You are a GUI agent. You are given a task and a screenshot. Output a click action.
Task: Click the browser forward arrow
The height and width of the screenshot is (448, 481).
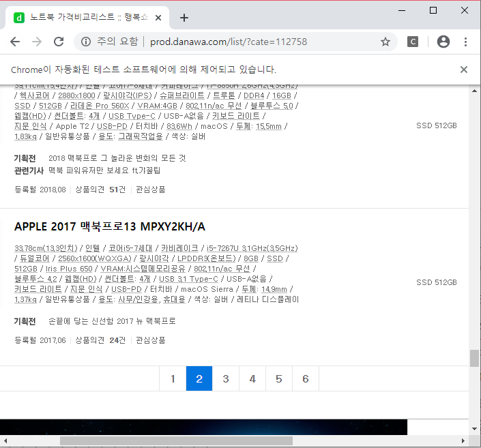(37, 42)
